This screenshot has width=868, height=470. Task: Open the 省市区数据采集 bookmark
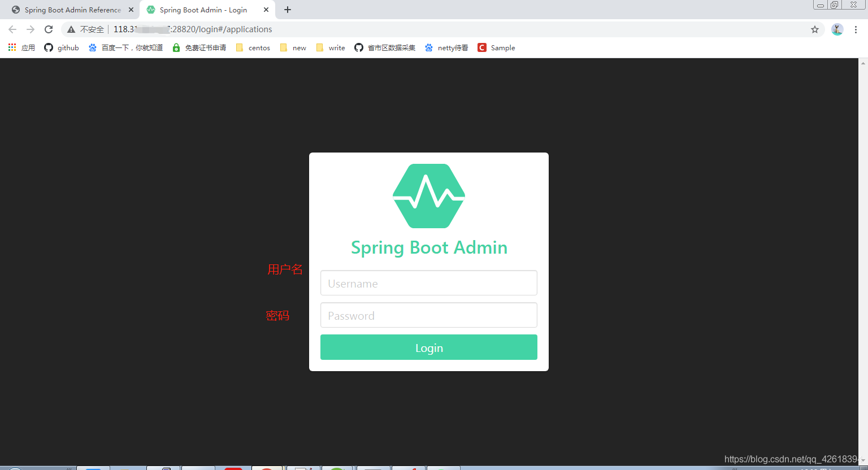coord(385,47)
